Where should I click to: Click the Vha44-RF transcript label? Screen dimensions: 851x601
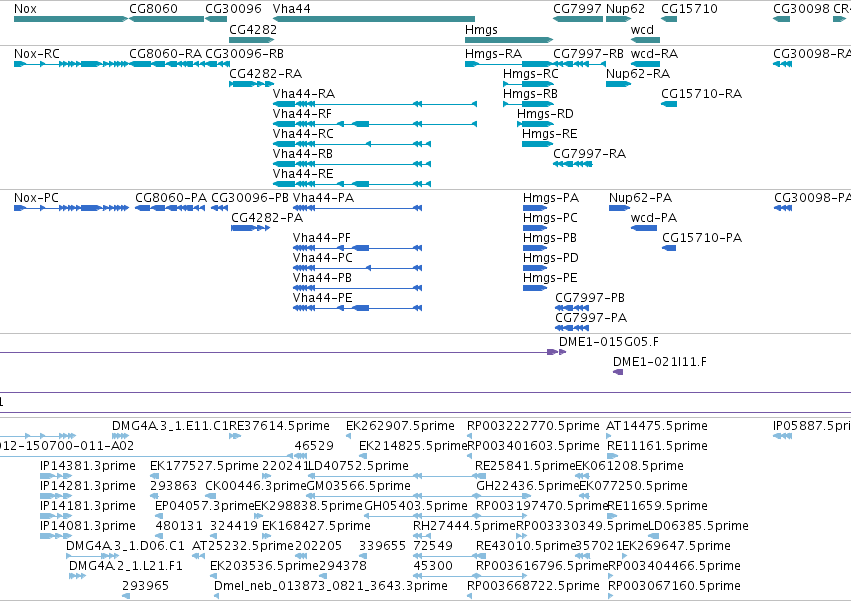point(302,114)
